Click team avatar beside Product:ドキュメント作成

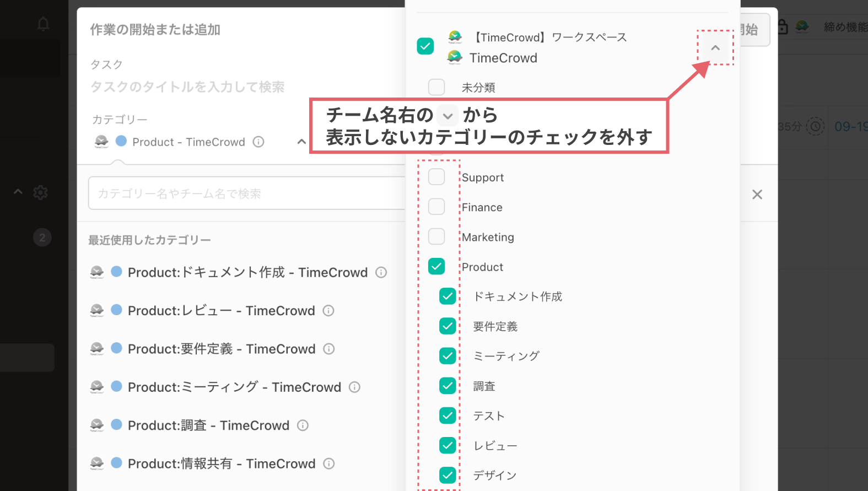pos(97,272)
